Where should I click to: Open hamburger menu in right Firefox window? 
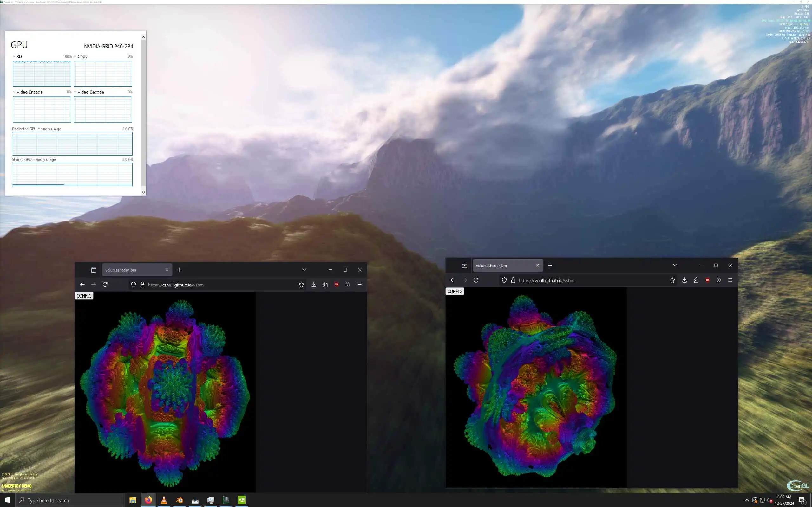pyautogui.click(x=730, y=280)
